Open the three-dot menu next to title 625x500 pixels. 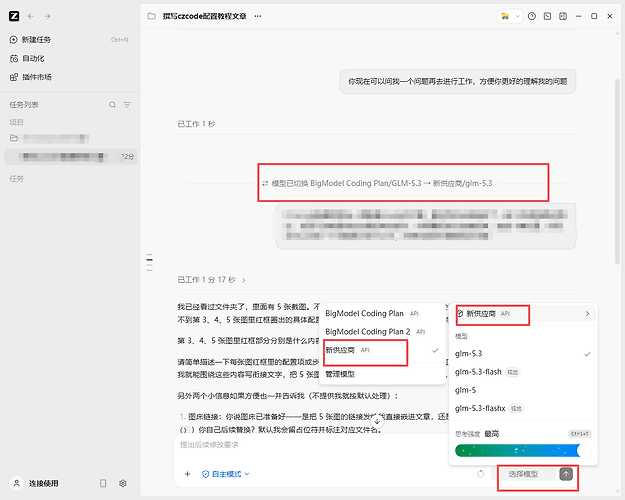(x=258, y=16)
